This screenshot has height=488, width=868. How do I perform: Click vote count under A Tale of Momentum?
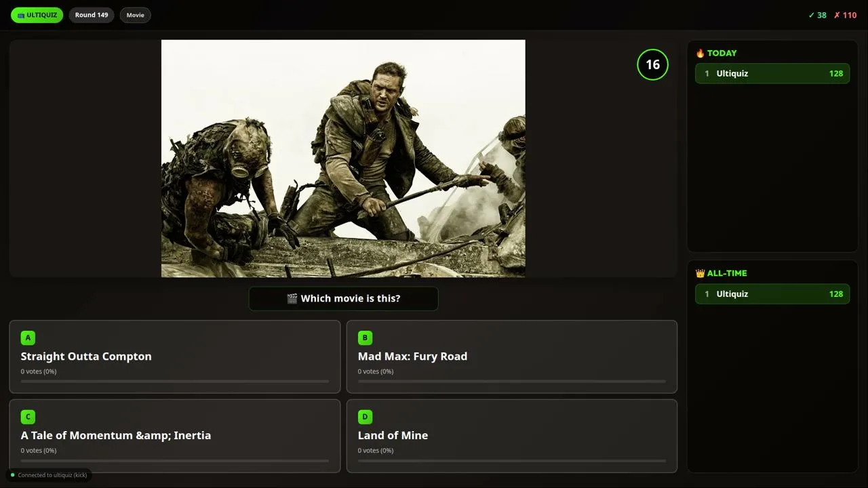coord(39,451)
